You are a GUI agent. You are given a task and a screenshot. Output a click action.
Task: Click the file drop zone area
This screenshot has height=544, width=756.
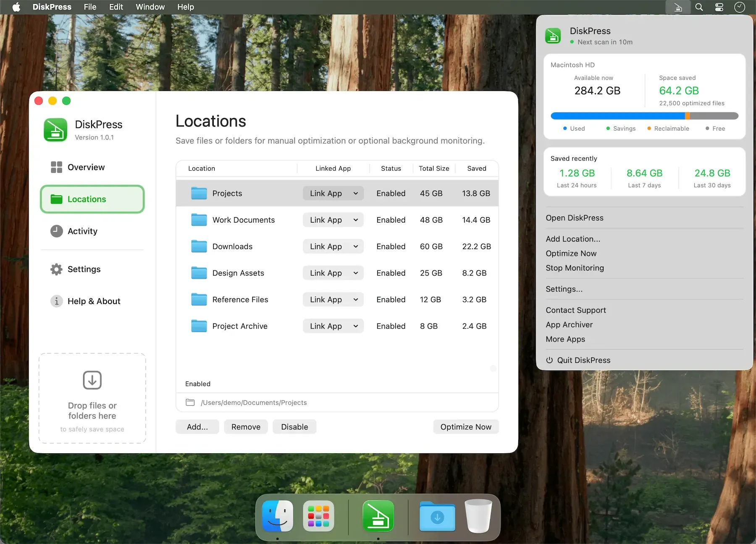92,398
